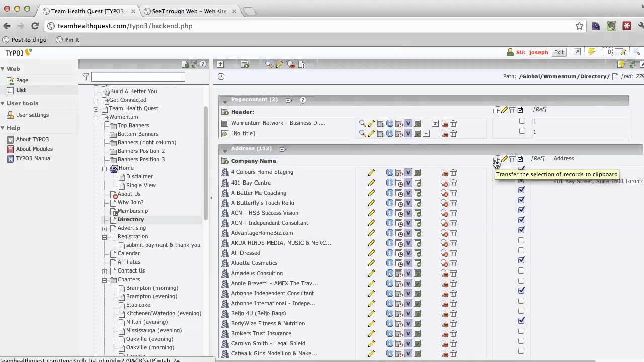Transfer Address selection to clipboard
This screenshot has height=362, width=644.
click(x=497, y=159)
